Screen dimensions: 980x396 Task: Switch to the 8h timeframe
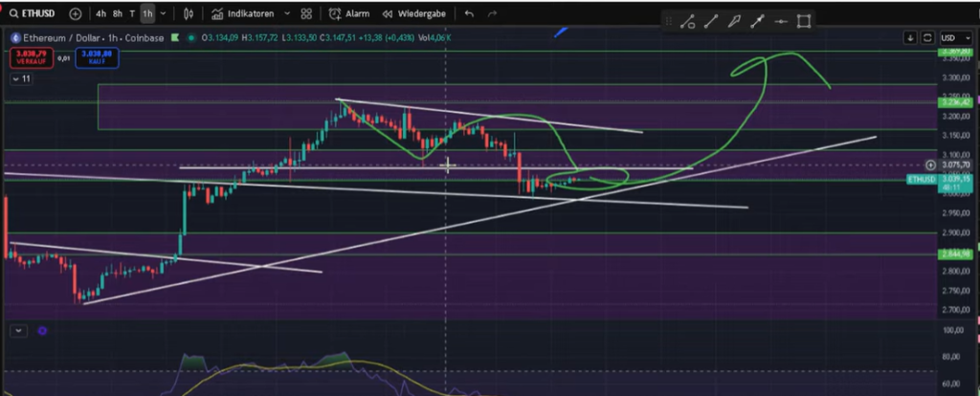(x=117, y=14)
